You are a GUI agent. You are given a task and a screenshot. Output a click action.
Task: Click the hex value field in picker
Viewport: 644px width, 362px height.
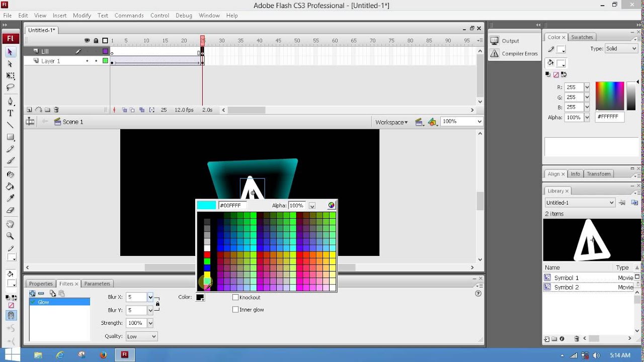(232, 206)
